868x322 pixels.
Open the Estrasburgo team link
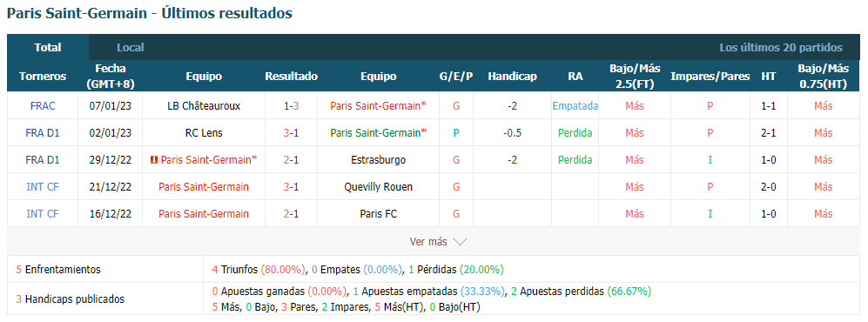click(x=378, y=160)
